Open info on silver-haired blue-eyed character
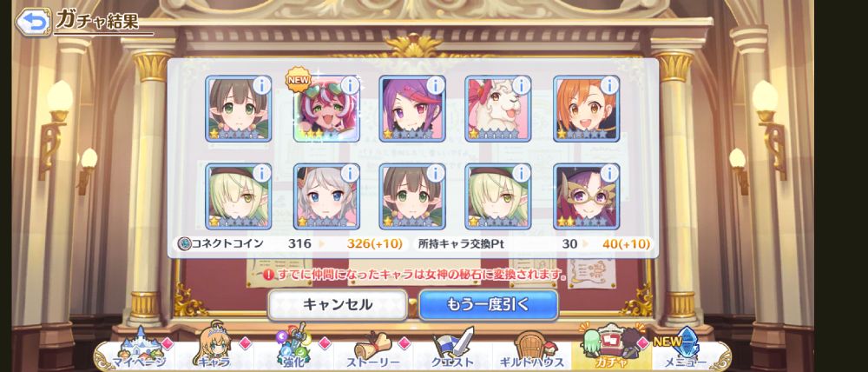 coord(350,173)
